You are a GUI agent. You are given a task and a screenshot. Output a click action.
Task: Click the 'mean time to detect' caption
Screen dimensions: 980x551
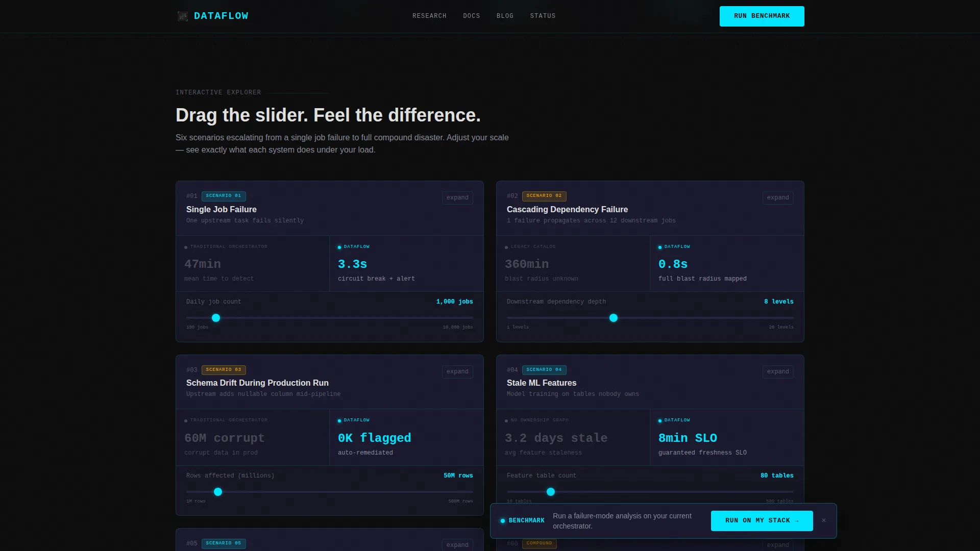219,279
